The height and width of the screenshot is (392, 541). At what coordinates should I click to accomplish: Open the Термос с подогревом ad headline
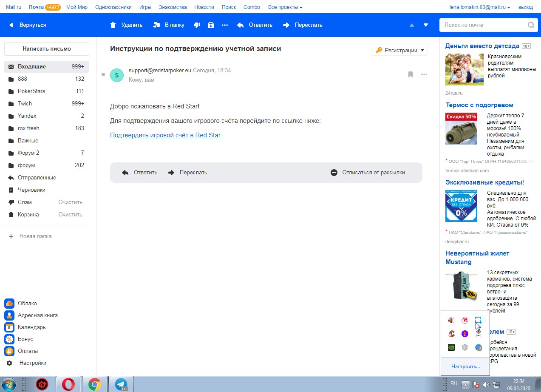479,105
